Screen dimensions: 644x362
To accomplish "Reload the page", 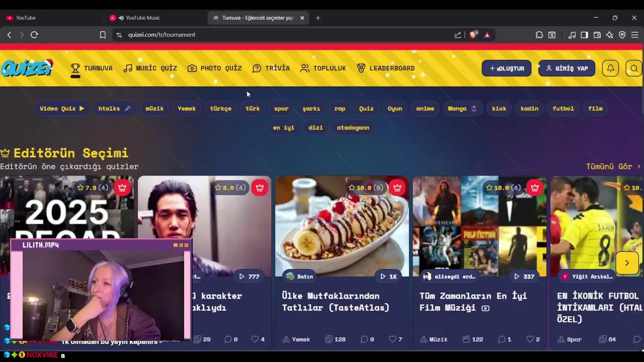I will tap(34, 35).
